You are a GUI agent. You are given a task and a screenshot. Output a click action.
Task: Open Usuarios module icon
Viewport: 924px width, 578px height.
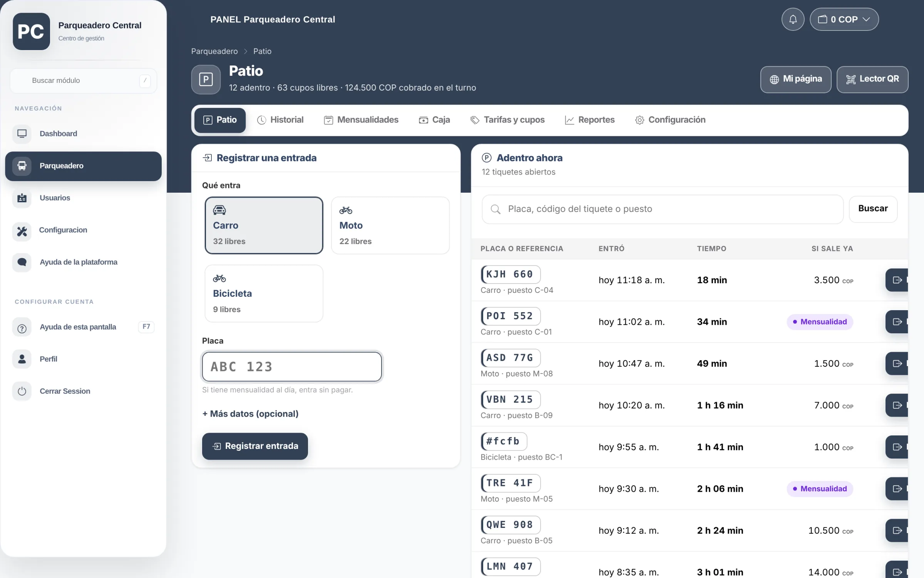point(22,198)
